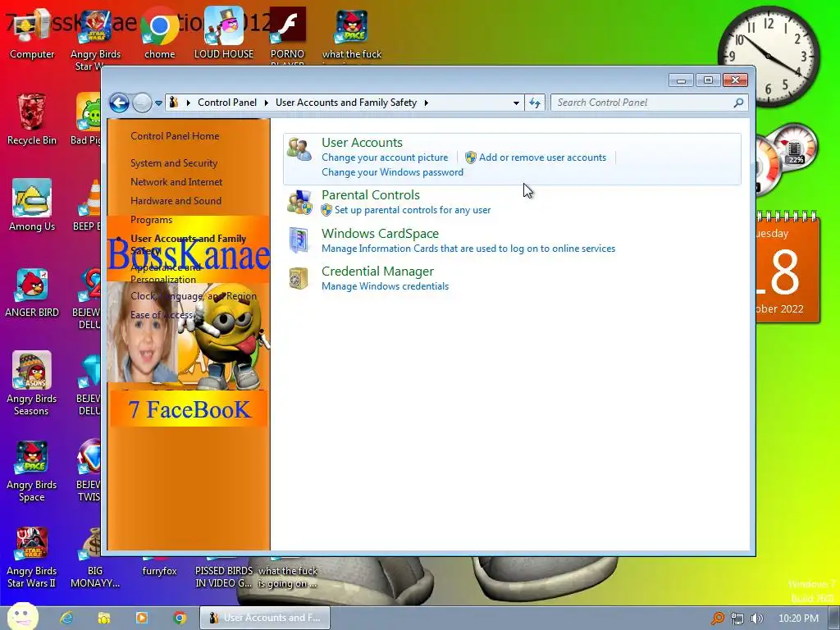
Task: Open the Angry Birds Seasons shortcut
Action: tap(32, 383)
